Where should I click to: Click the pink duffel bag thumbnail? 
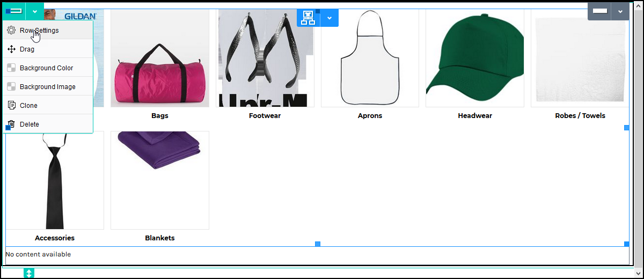(159, 75)
